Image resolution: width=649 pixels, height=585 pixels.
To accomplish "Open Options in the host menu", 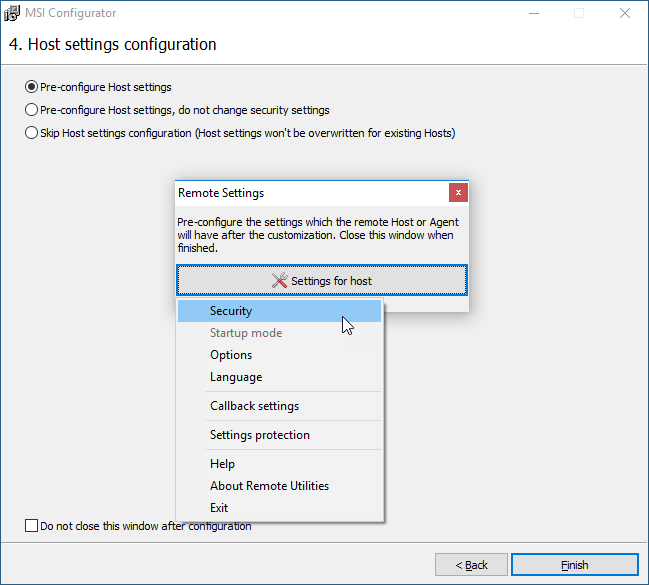I will coord(231,355).
